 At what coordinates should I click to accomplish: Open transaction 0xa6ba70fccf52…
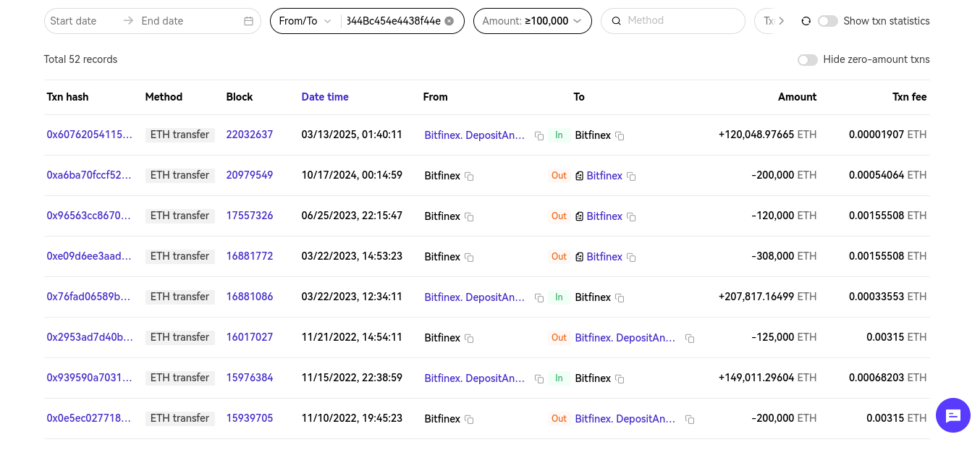click(90, 175)
